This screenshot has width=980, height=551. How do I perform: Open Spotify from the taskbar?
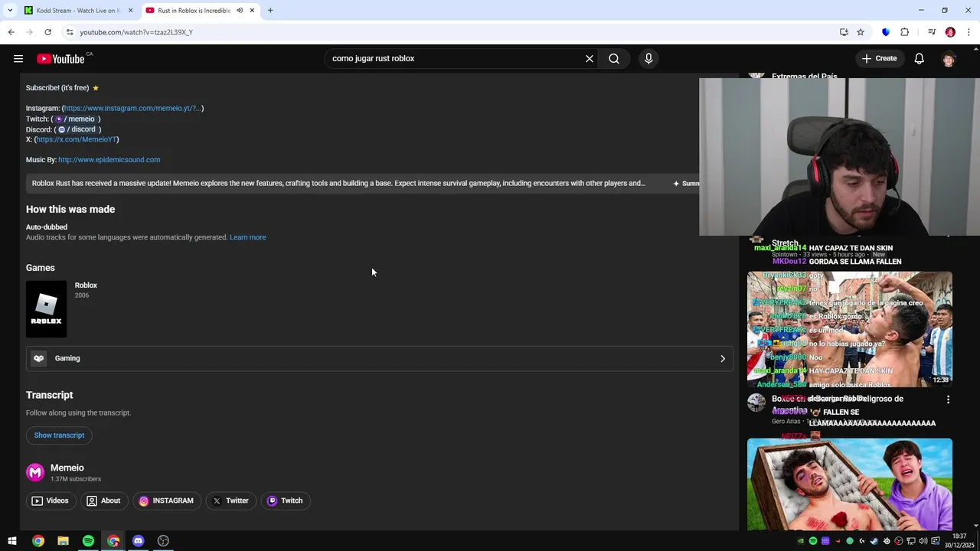(x=88, y=541)
